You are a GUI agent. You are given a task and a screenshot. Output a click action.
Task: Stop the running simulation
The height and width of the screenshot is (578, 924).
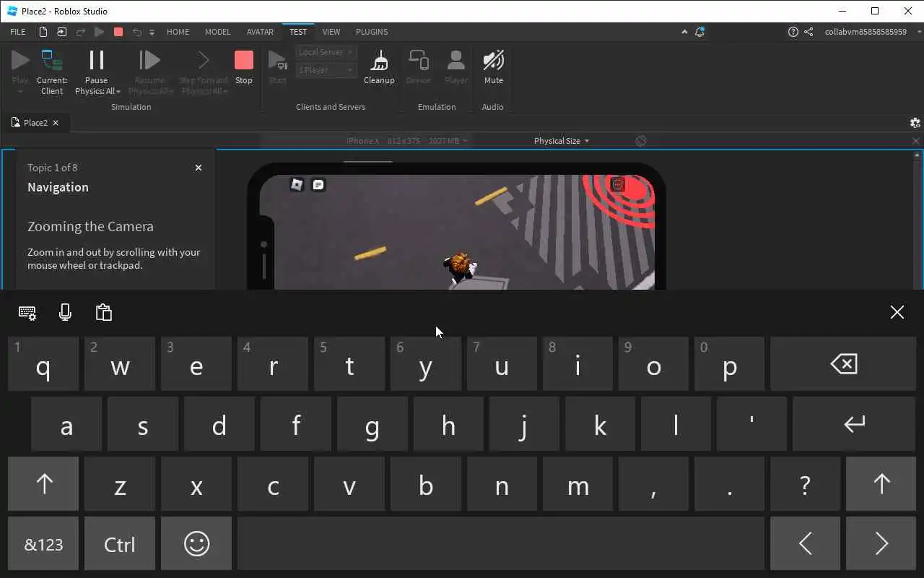coord(244,68)
